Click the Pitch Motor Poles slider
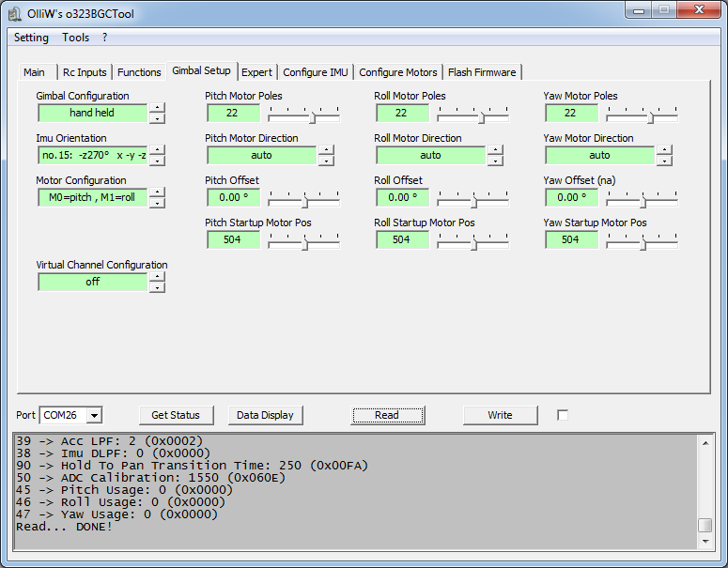This screenshot has width=728, height=568. 303,114
